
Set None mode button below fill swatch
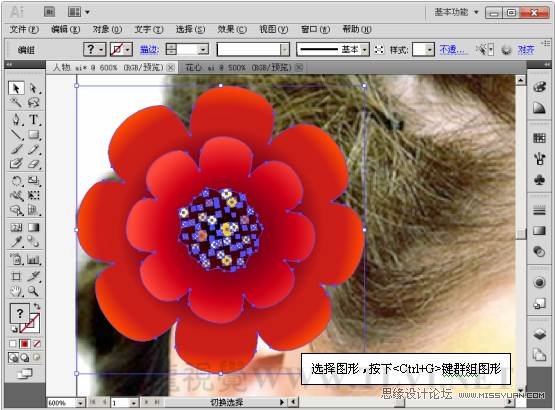37,344
